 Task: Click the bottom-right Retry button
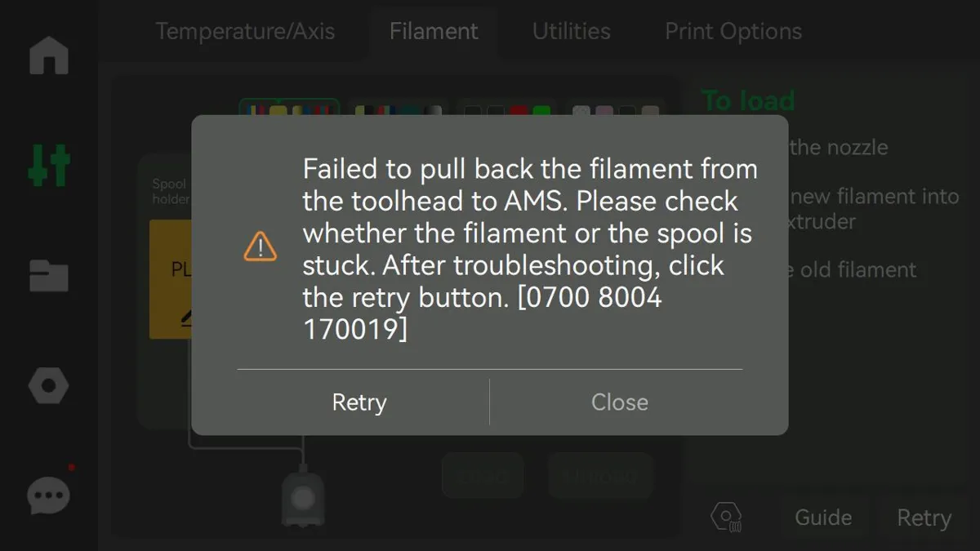tap(924, 518)
